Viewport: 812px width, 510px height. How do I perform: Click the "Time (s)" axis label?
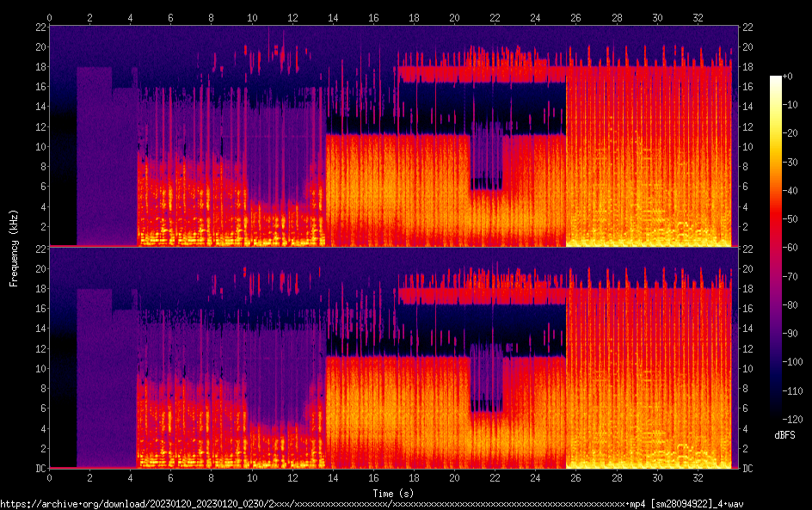393,493
